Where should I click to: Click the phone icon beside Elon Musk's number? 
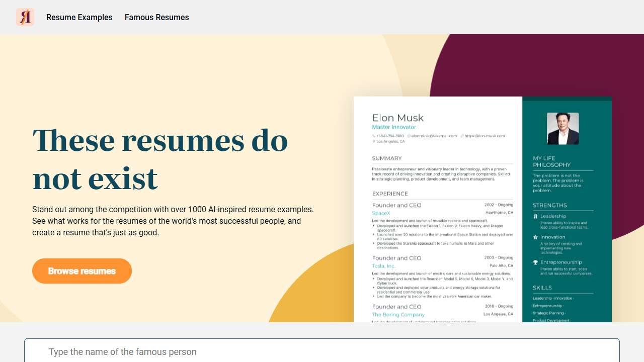[373, 135]
